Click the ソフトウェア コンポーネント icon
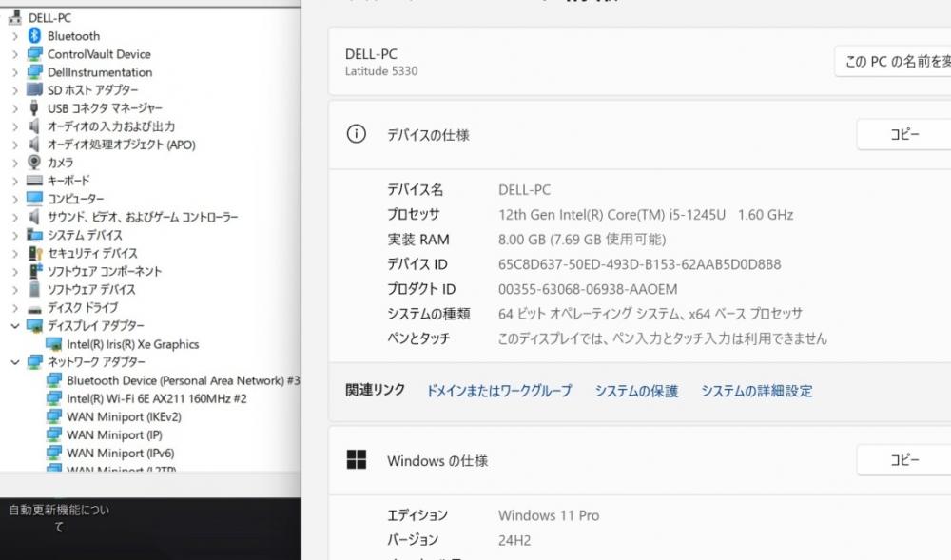This screenshot has width=951, height=560. pos(36,271)
